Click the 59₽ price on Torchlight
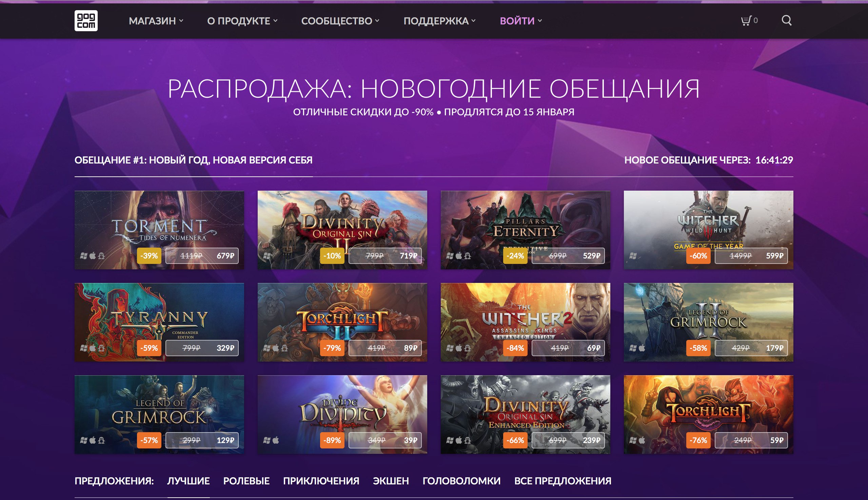 click(x=751, y=440)
